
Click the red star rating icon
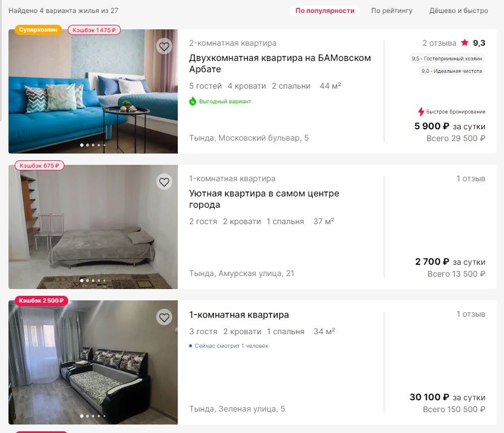coord(464,42)
